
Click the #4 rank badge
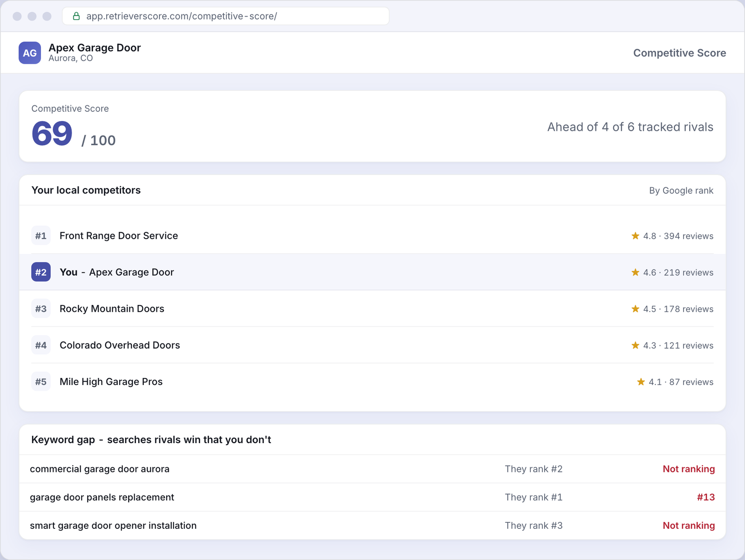click(x=41, y=345)
